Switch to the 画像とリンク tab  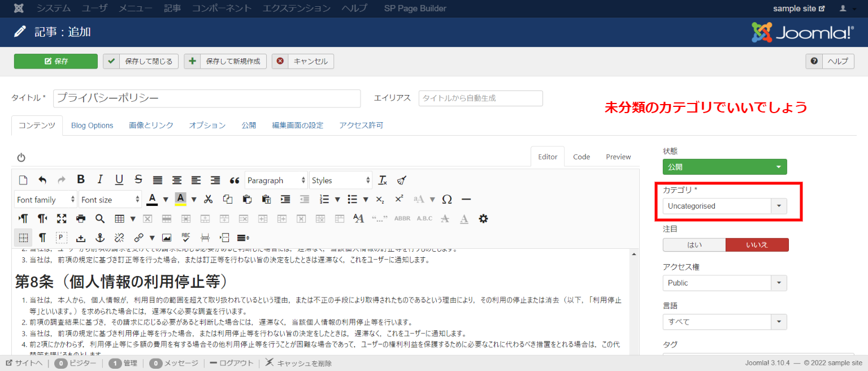pyautogui.click(x=151, y=126)
